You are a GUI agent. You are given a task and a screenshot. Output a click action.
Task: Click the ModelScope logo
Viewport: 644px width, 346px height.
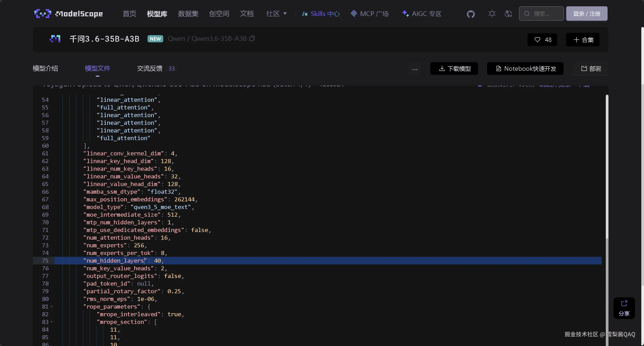click(x=68, y=14)
